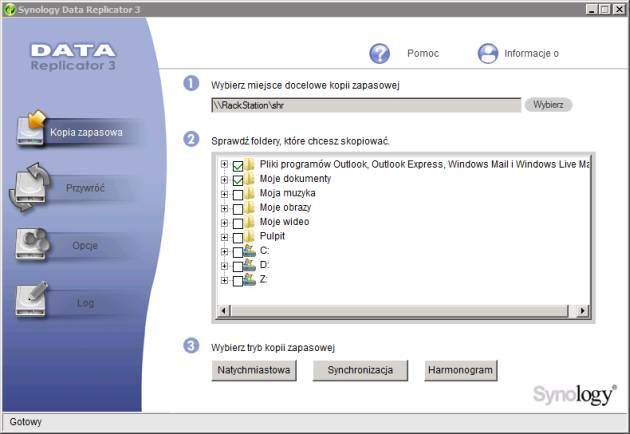Select the Pulpit row label
Screen dimensions: 630x434
(272, 236)
